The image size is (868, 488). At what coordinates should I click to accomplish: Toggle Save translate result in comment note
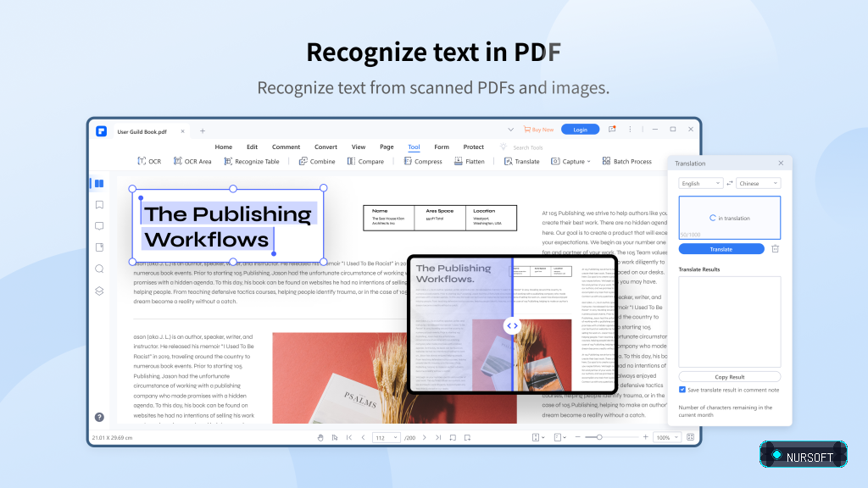682,390
